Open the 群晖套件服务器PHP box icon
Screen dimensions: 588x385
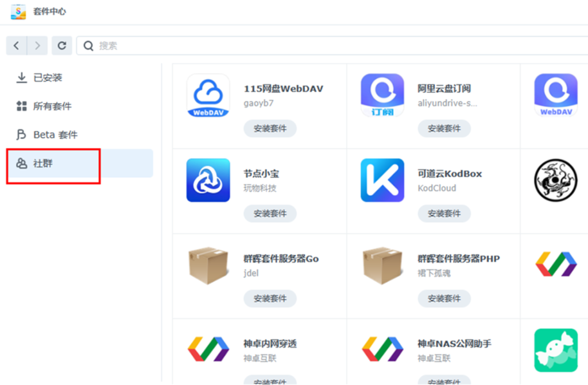(382, 265)
